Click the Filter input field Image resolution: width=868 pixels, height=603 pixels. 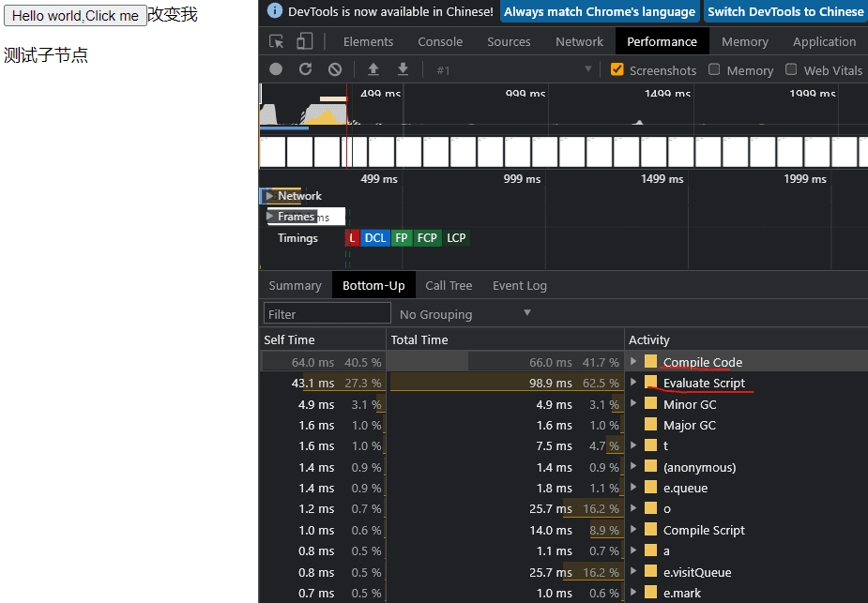tap(327, 314)
